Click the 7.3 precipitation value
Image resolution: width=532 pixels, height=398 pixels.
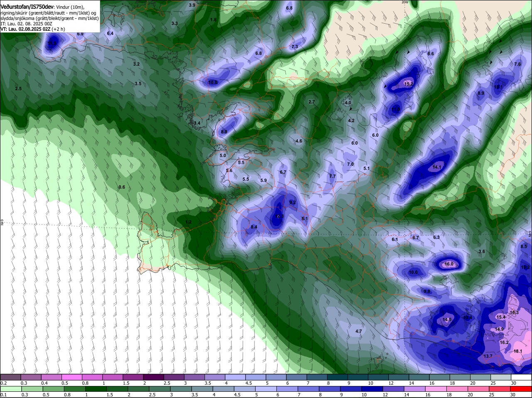pos(295,47)
